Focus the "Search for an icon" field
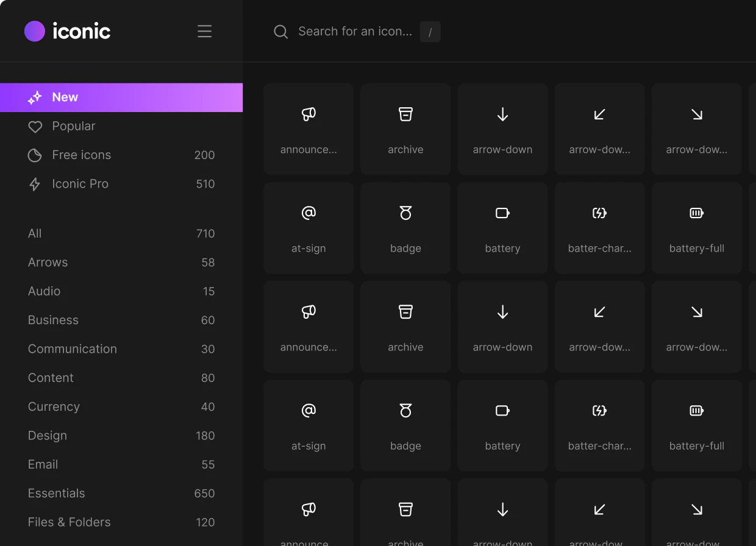Viewport: 756px width, 546px height. (355, 32)
